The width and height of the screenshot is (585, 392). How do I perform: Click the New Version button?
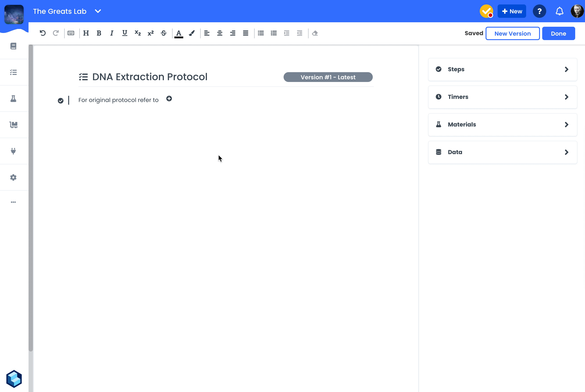[513, 33]
